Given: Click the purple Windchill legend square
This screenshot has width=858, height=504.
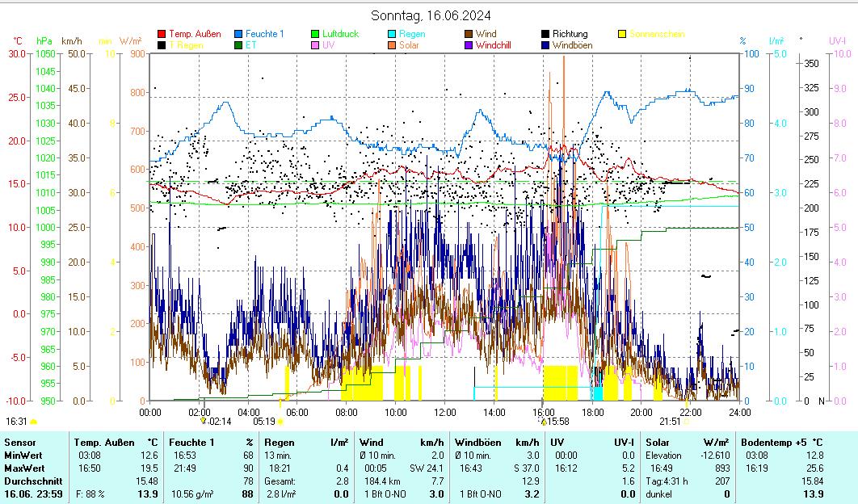Looking at the screenshot, I should click(469, 45).
